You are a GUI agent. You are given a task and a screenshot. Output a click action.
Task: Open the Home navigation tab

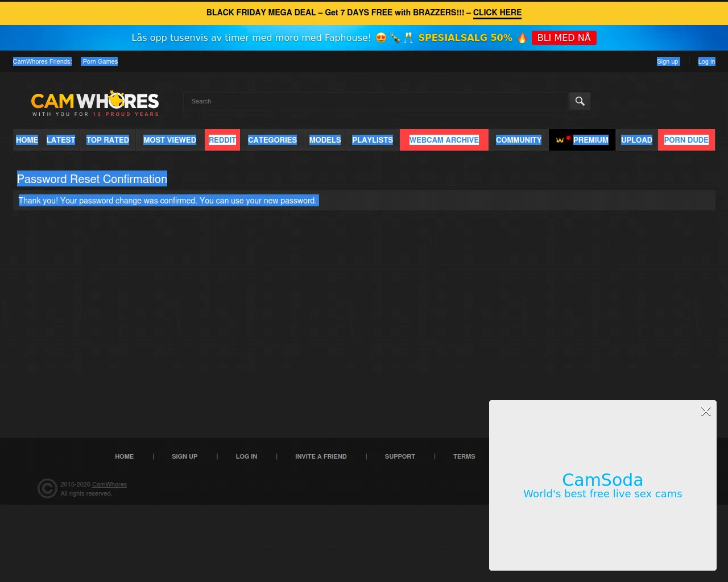(27, 140)
